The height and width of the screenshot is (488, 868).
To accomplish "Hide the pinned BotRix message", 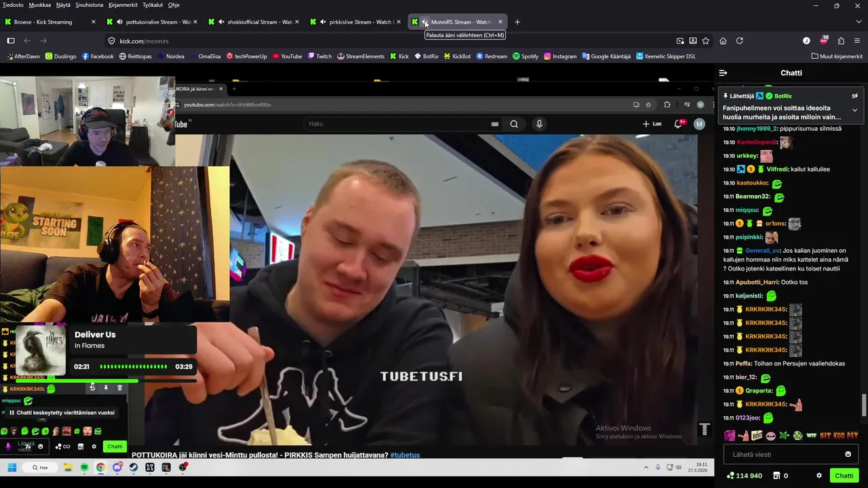I will coord(854,96).
